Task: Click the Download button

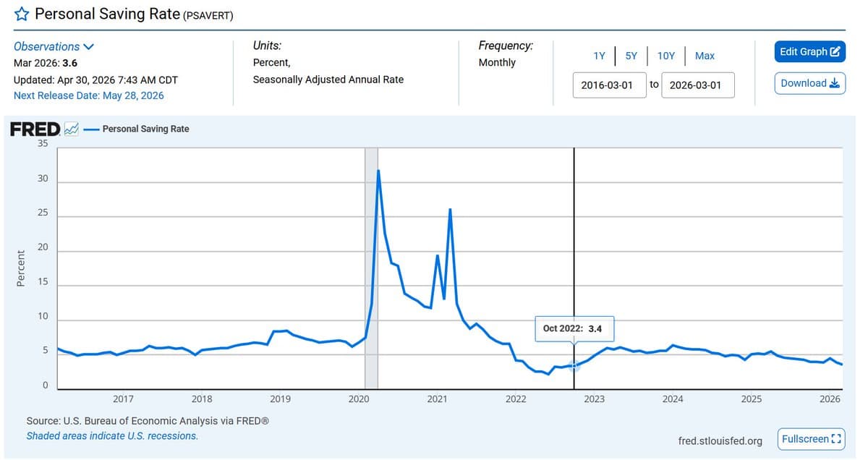Action: (x=809, y=83)
